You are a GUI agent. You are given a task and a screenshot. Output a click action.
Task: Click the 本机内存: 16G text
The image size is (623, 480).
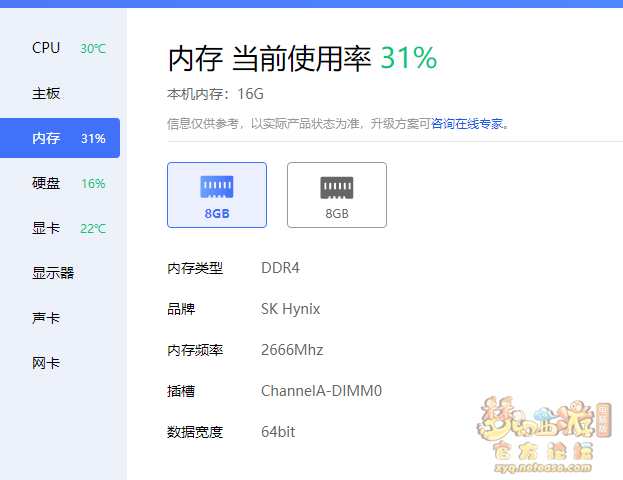coord(215,94)
